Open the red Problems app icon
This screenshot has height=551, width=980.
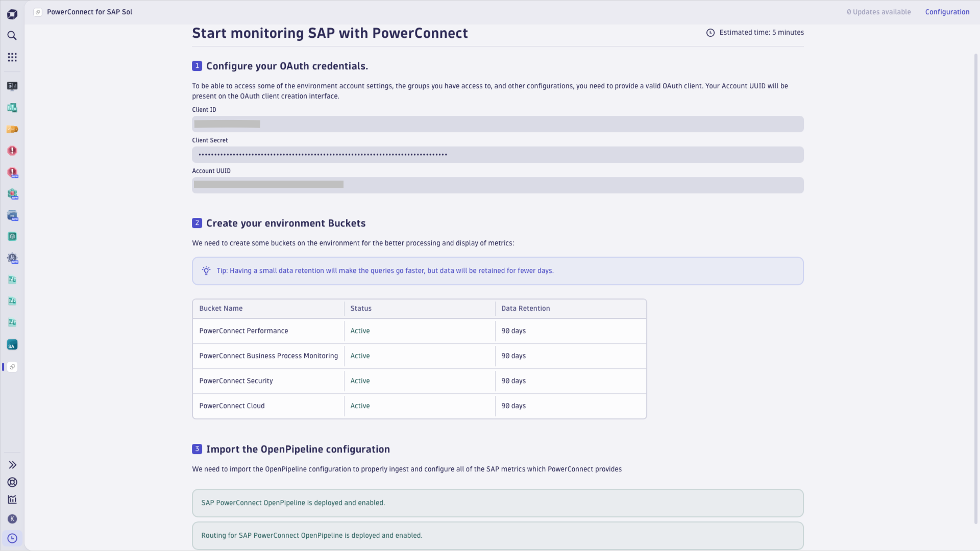pos(12,151)
